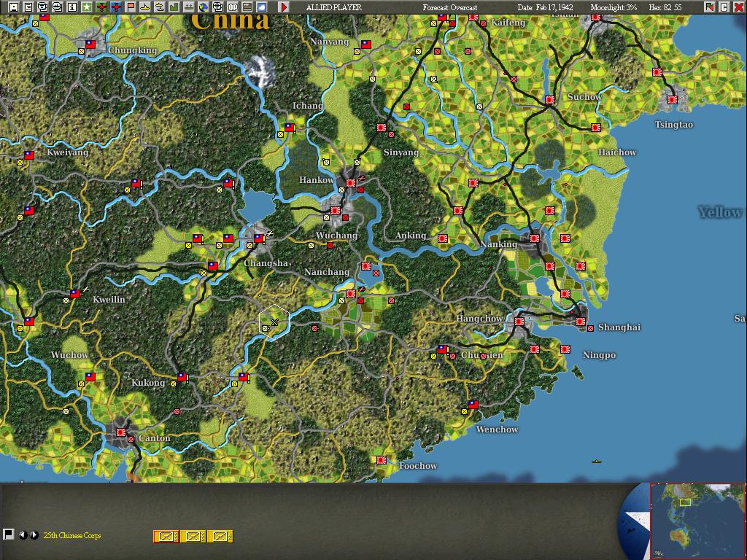Screen dimensions: 747x560
Task: Select the Chinese flag base at Chungking
Action: (90, 44)
